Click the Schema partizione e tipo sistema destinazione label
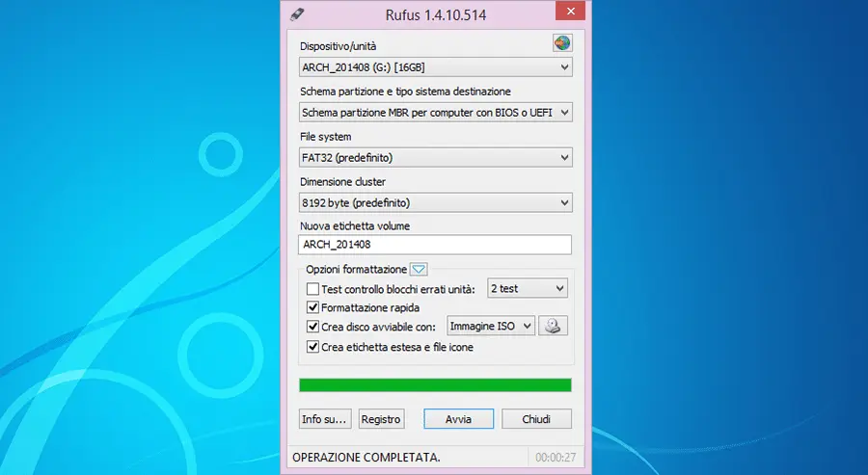 point(405,92)
